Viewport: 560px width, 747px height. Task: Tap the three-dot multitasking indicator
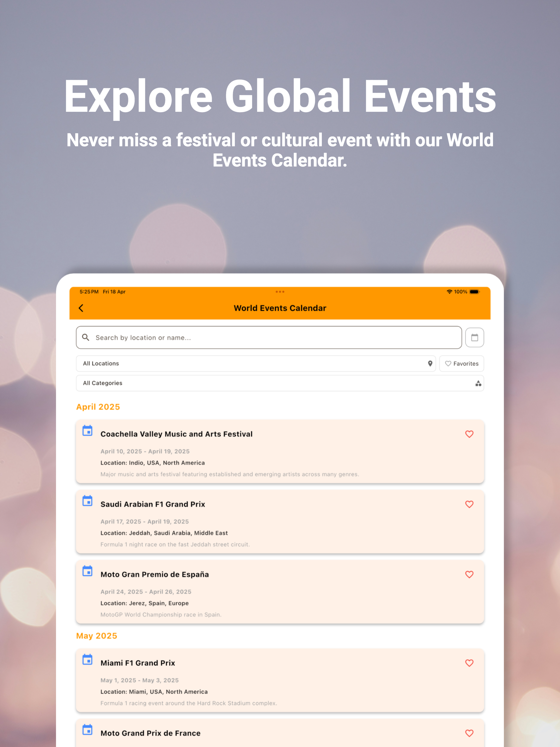(280, 291)
